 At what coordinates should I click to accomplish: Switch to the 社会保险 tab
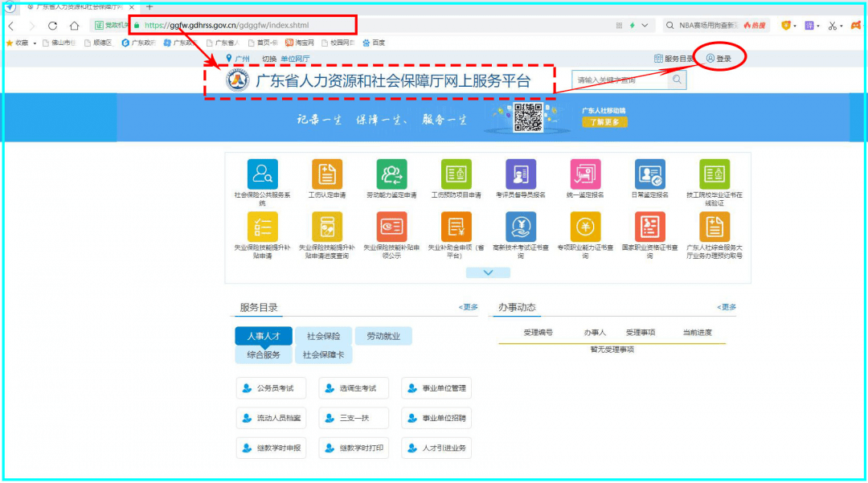[x=323, y=336]
